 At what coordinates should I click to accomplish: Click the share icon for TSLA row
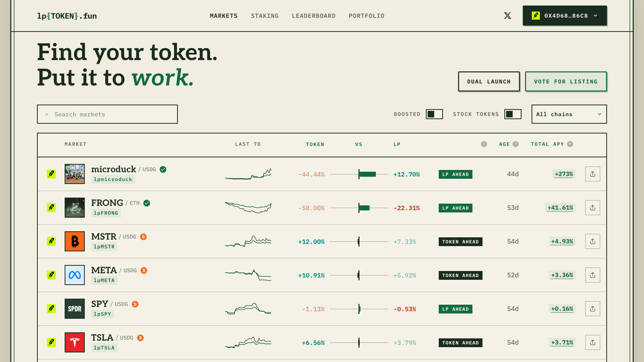coord(592,342)
